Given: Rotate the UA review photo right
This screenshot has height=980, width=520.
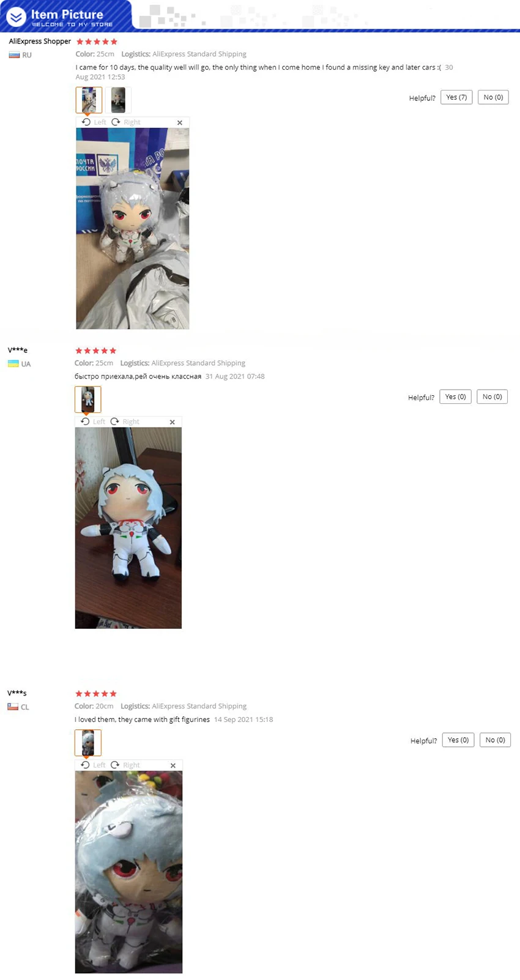Looking at the screenshot, I should point(124,421).
